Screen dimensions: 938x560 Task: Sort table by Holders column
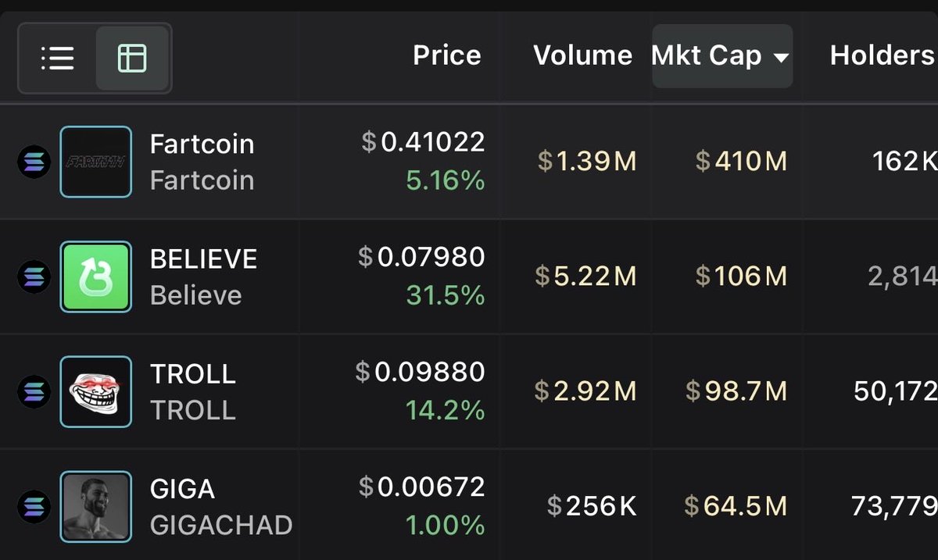[x=882, y=55]
